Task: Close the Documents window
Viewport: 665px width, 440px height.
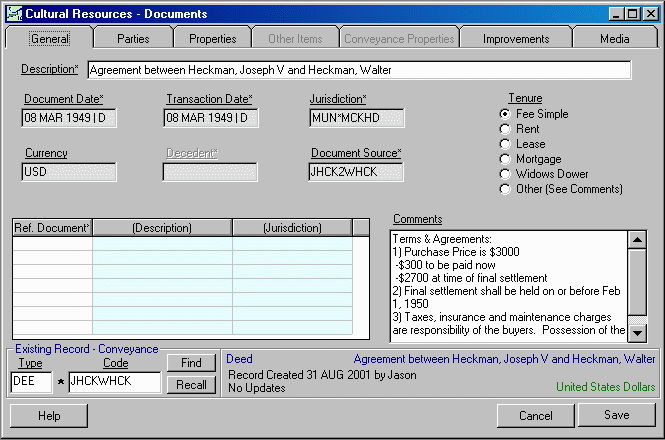Action: 651,14
